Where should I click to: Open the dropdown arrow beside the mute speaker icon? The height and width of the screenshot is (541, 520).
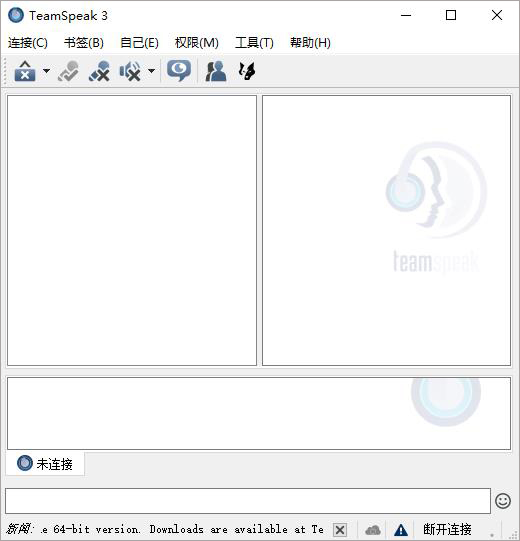pyautogui.click(x=151, y=71)
